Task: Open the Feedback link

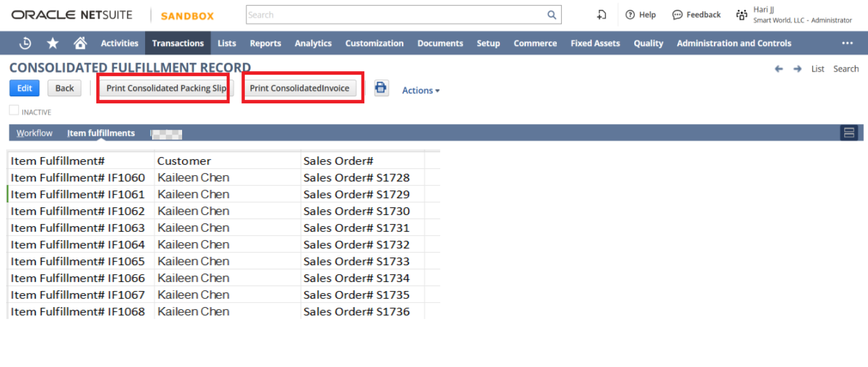Action: (x=696, y=15)
